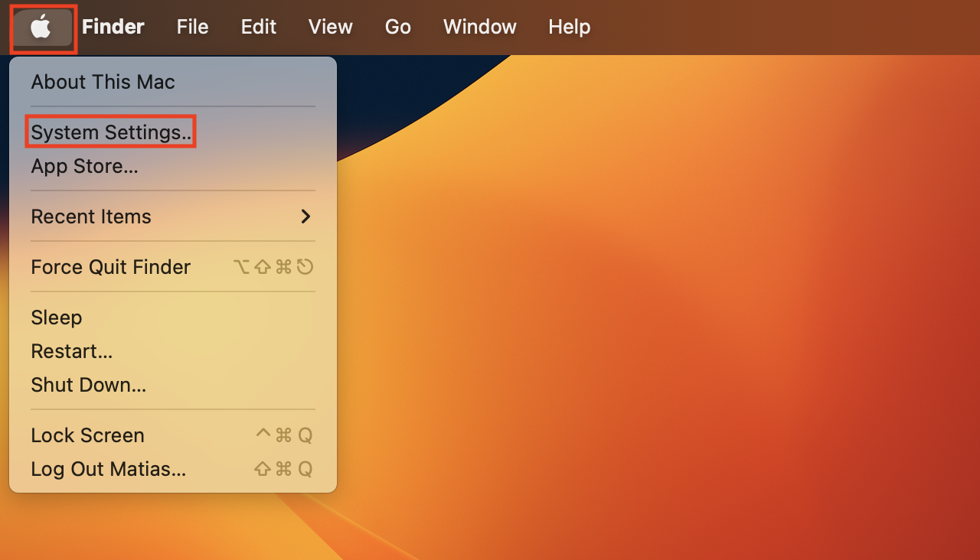Open System Settings from the Apple menu
The width and height of the screenshot is (980, 560).
[x=111, y=132]
